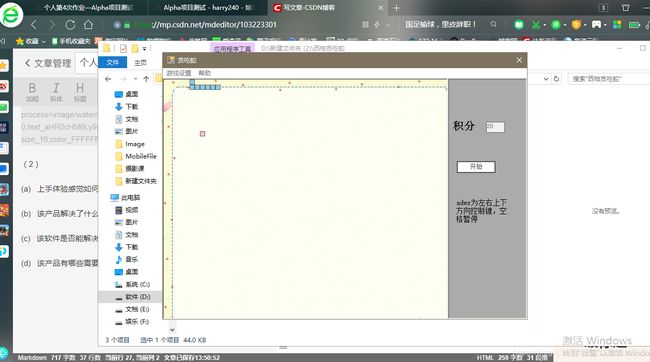This screenshot has height=362, width=650.
Task: Go to the browser home page icon
Action: (88, 25)
